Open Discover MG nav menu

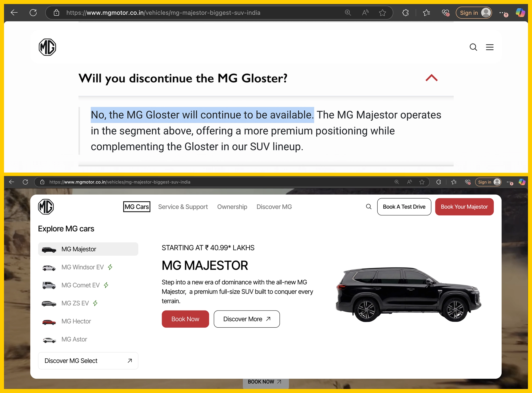(274, 207)
